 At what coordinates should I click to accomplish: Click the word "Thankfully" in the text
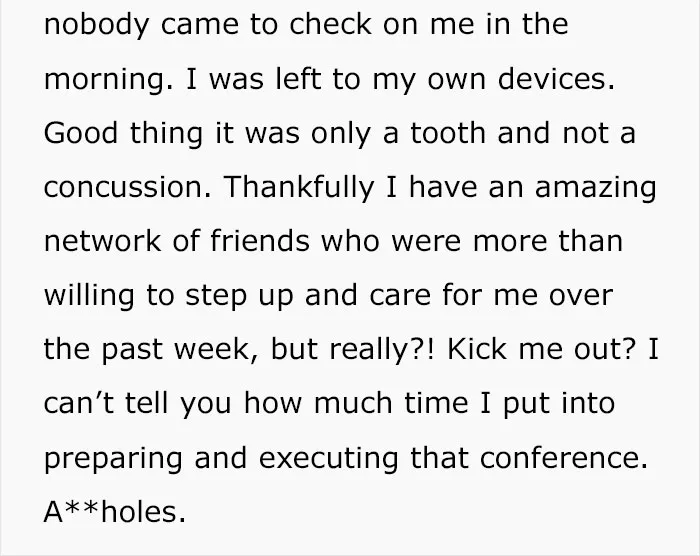pos(299,186)
